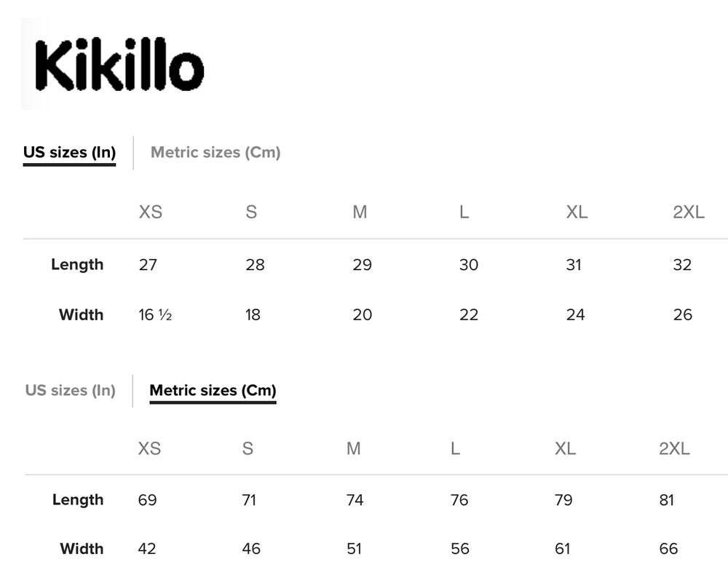Select the length value 30 for size L
This screenshot has height=583, width=728.
469,264
